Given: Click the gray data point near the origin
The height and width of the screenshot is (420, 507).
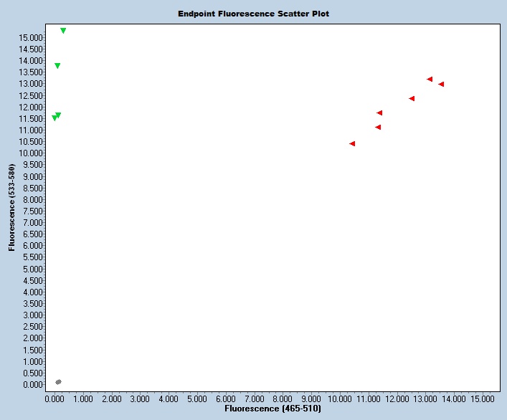Looking at the screenshot, I should click(x=58, y=382).
